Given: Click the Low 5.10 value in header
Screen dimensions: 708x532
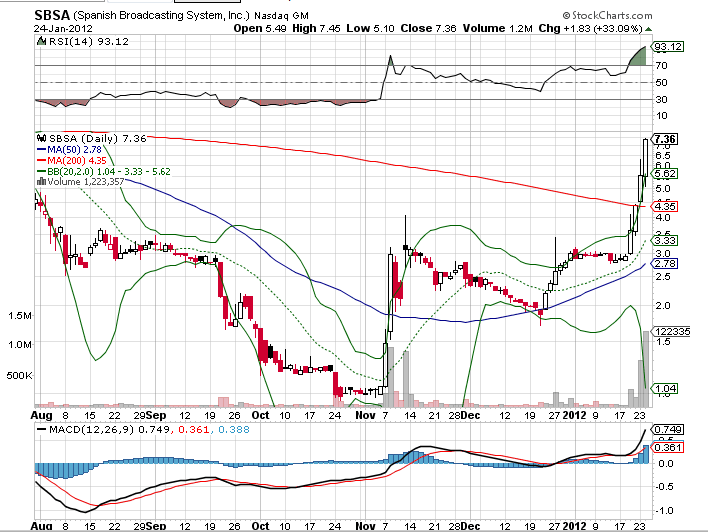Looking at the screenshot, I should pos(370,28).
